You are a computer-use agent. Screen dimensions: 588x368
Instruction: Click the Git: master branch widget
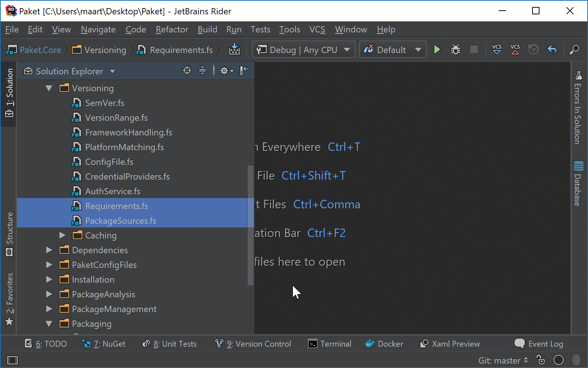click(x=503, y=360)
